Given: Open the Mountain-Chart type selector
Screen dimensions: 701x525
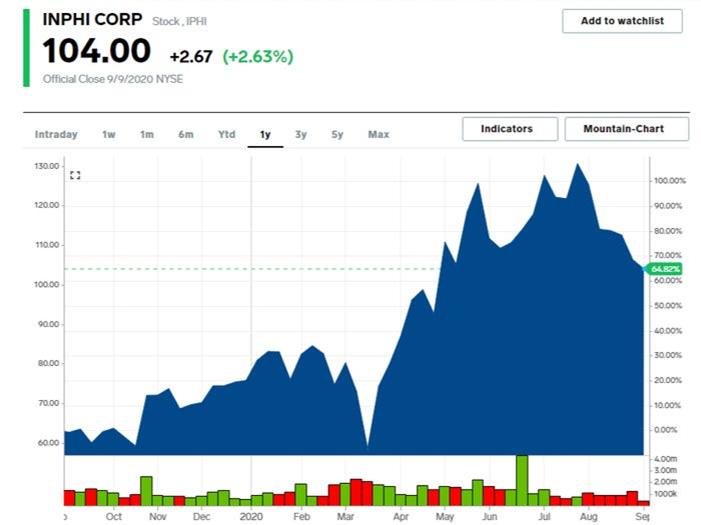Looking at the screenshot, I should tap(627, 129).
